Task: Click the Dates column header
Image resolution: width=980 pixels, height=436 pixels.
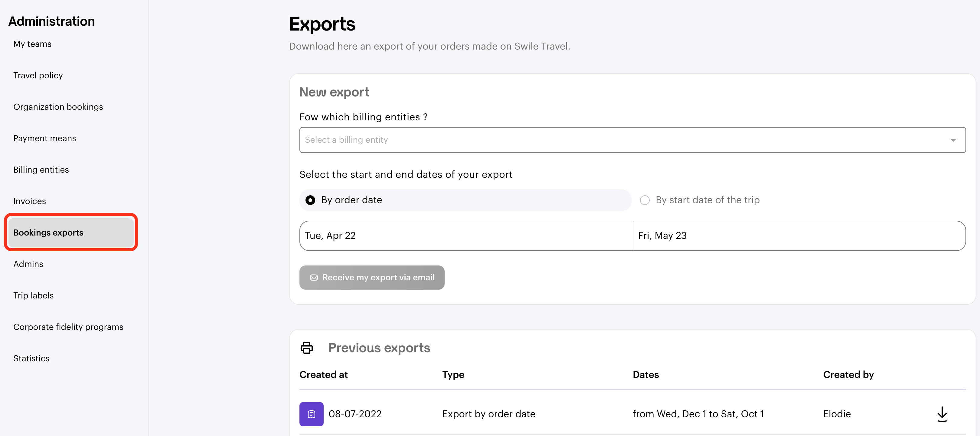Action: pos(645,375)
